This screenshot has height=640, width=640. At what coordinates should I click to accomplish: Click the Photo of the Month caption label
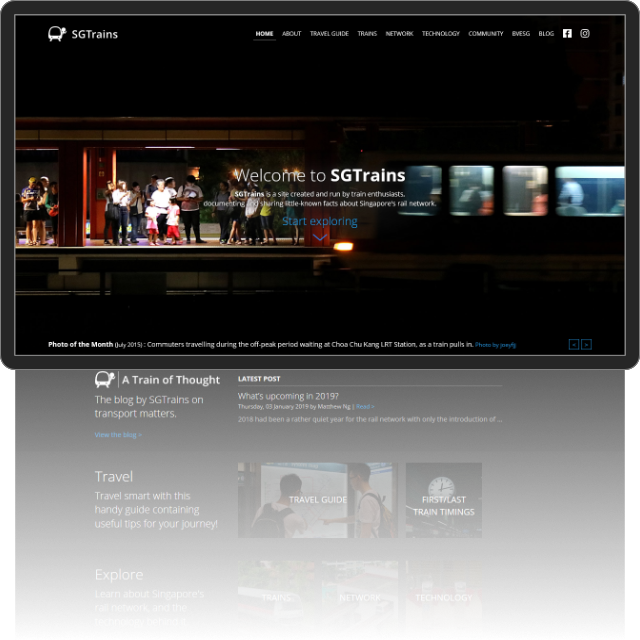coord(80,344)
